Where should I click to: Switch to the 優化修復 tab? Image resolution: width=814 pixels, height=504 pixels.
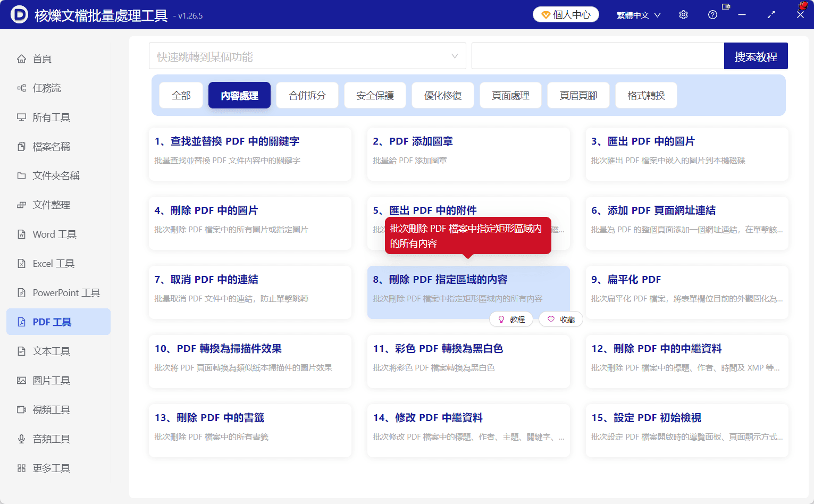(x=443, y=95)
